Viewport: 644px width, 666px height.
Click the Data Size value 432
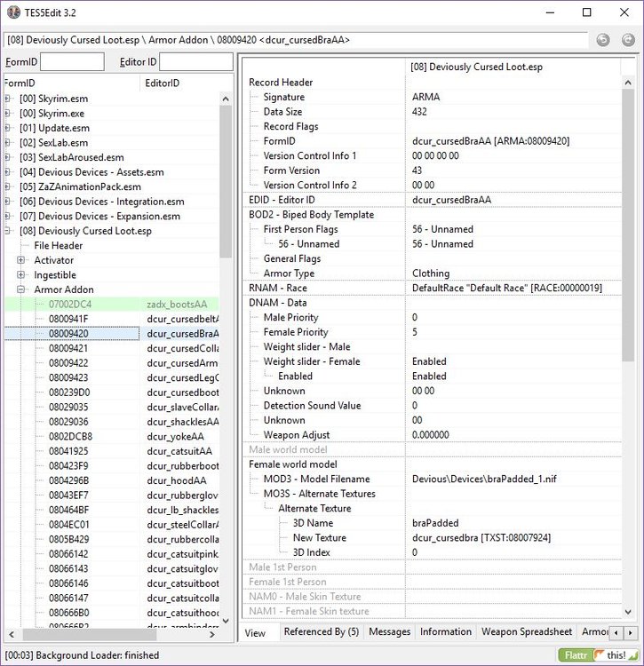click(x=419, y=112)
